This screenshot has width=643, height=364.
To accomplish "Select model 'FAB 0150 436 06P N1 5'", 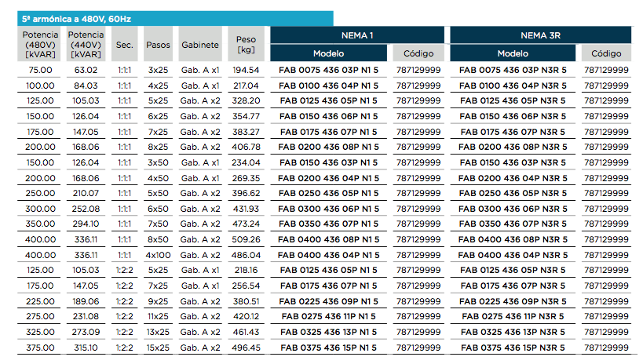I will 328,116.
